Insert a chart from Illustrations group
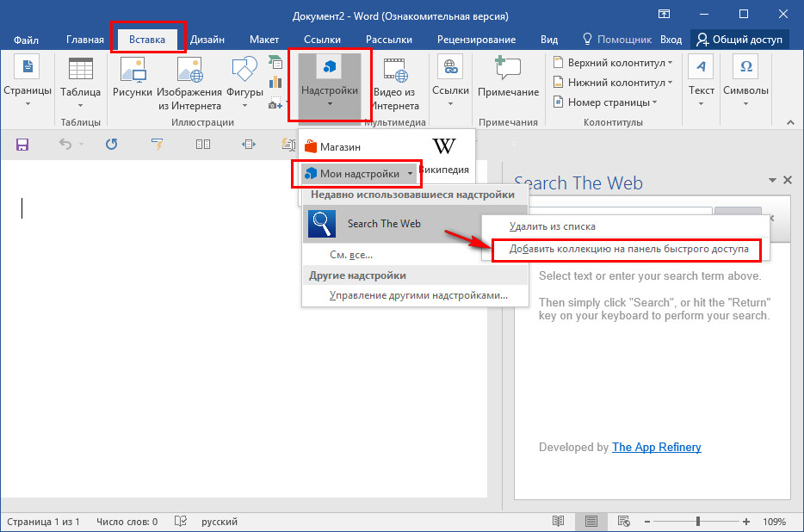The height and width of the screenshot is (532, 804). pos(275,82)
